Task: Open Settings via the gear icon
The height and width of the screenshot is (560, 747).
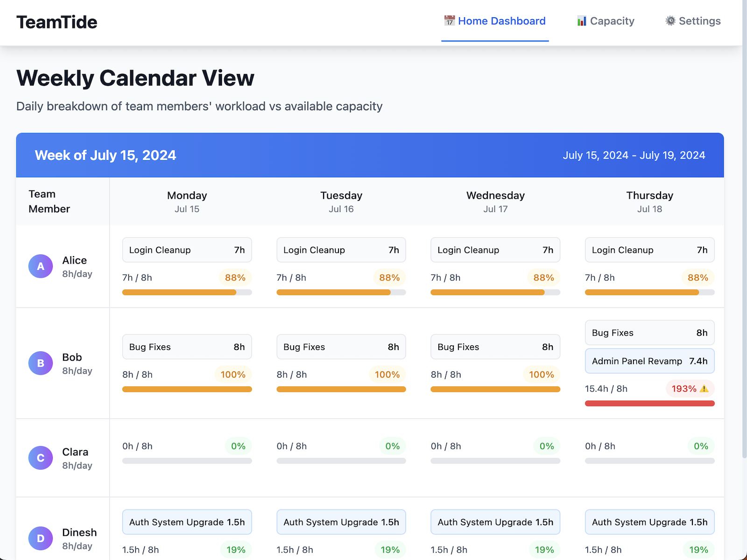Action: click(670, 21)
